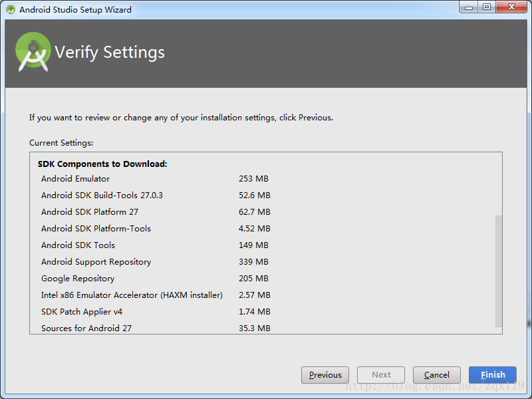Maximize the Setup Wizard window
532x399 pixels.
click(487, 7)
